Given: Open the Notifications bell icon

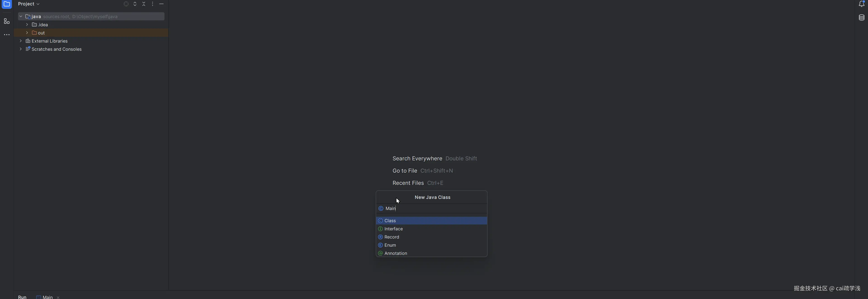Looking at the screenshot, I should point(862,4).
